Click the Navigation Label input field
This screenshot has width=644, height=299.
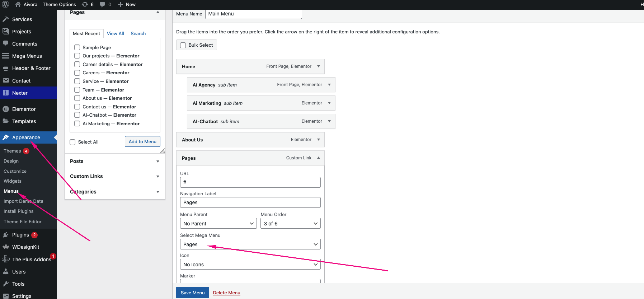click(x=250, y=202)
